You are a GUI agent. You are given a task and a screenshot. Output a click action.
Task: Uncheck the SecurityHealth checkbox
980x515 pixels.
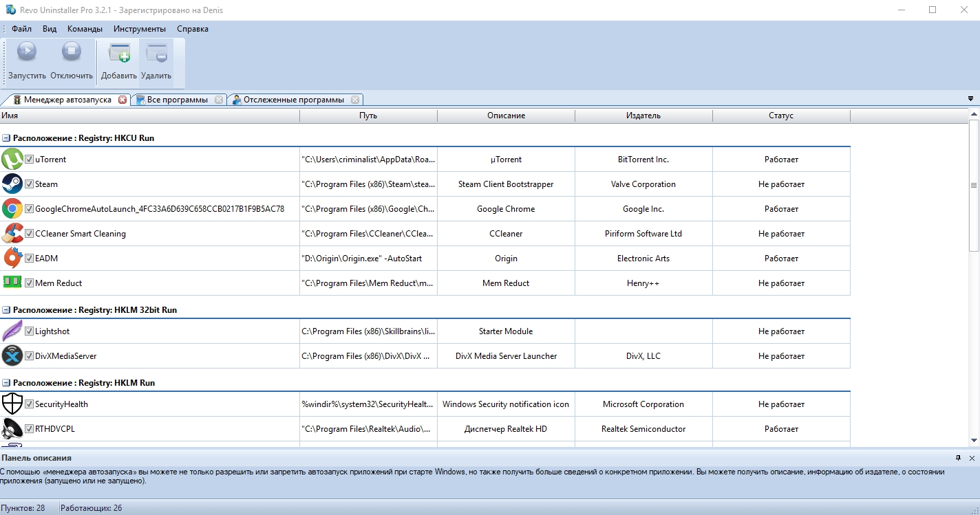[30, 404]
